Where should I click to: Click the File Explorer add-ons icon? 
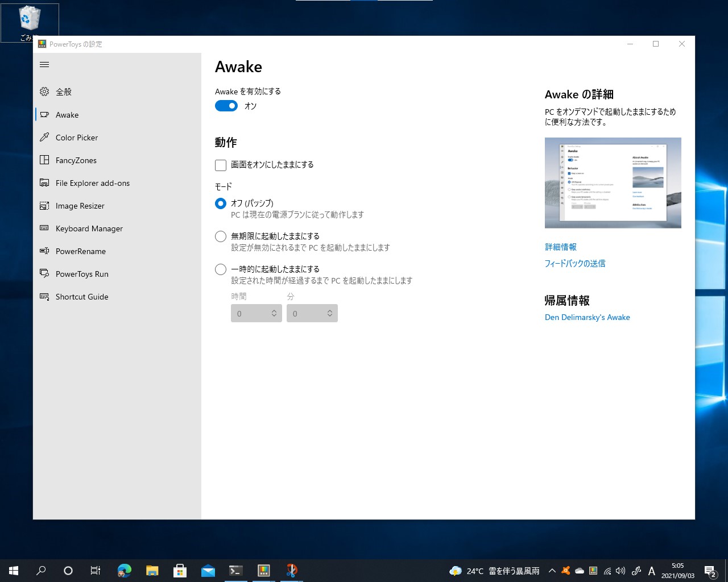pos(44,183)
